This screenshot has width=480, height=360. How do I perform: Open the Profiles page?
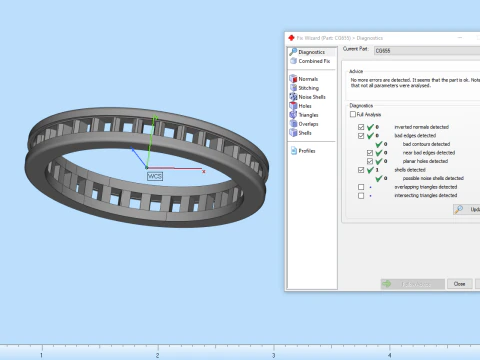pyautogui.click(x=303, y=151)
